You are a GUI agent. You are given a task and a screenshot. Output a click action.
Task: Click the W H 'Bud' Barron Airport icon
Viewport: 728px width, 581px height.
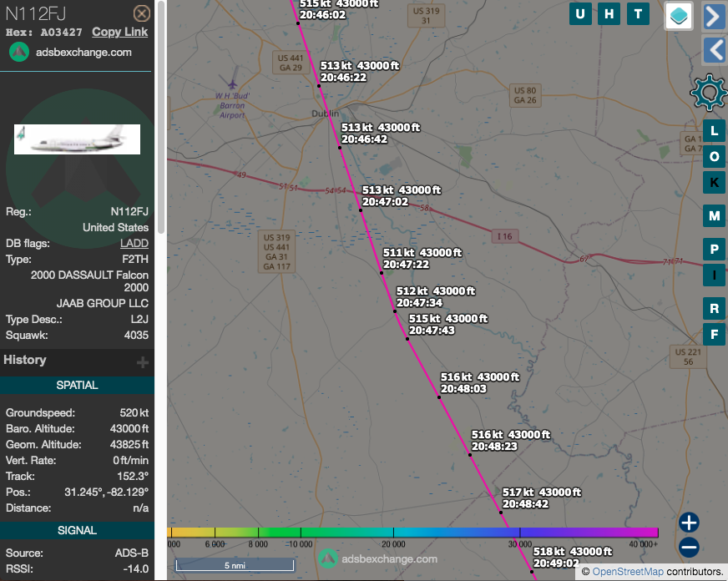pyautogui.click(x=232, y=84)
